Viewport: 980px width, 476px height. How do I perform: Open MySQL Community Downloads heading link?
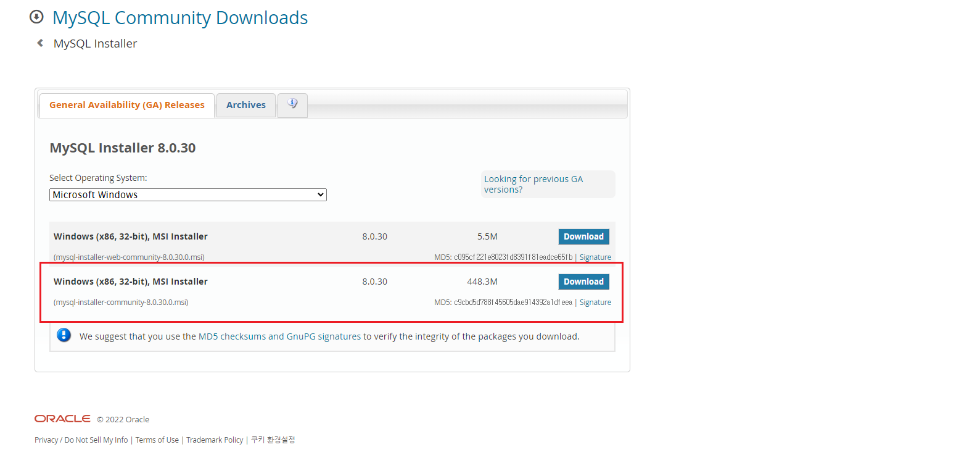coord(180,18)
